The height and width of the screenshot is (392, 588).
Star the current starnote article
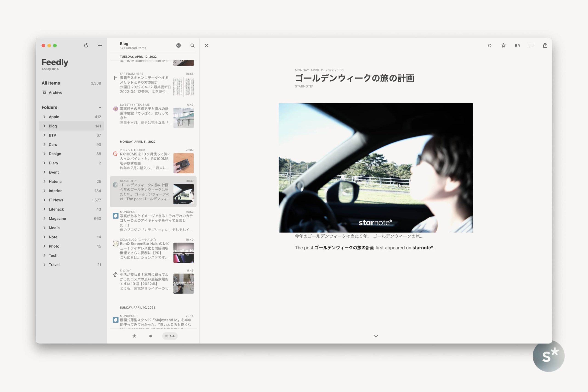click(503, 45)
